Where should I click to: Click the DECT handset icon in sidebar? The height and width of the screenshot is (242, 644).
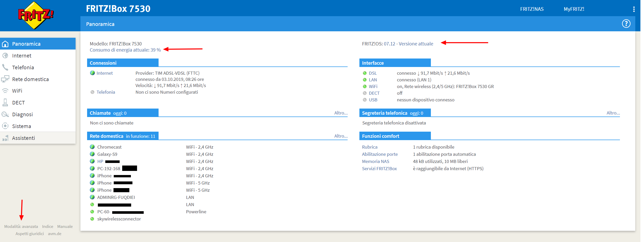point(5,103)
